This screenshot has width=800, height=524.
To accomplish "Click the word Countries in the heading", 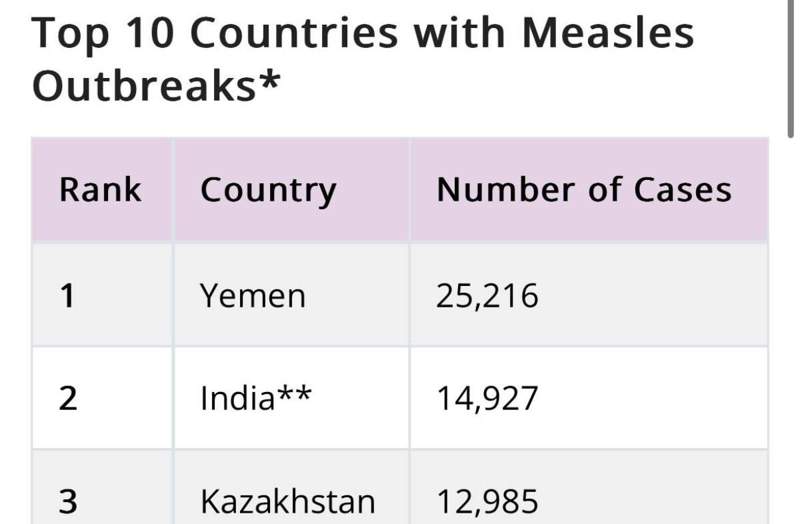I will pyautogui.click(x=294, y=33).
